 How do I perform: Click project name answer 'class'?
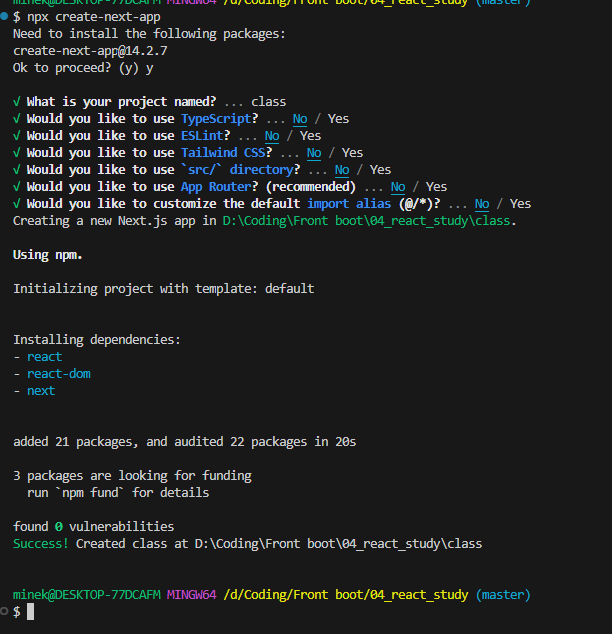pos(268,101)
